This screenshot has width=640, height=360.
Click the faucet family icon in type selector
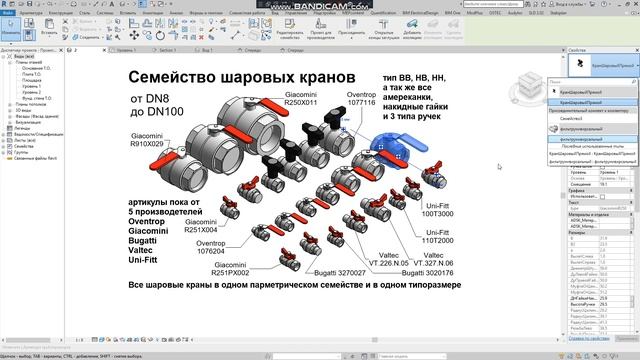click(580, 64)
